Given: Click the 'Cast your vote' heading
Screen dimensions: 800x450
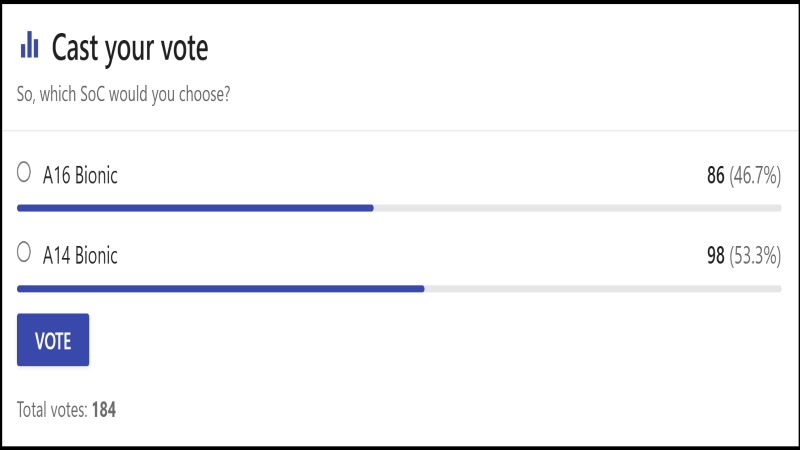Looking at the screenshot, I should (130, 47).
